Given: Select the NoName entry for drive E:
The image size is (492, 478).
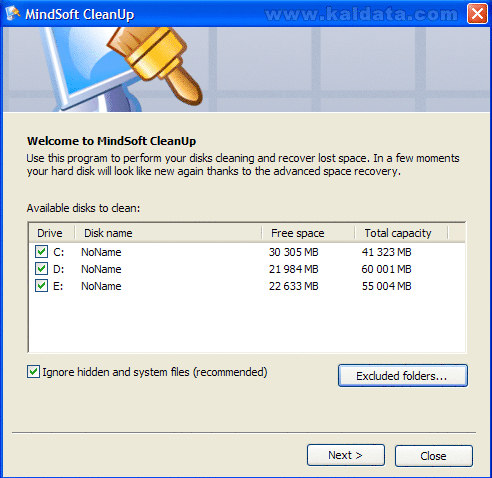Looking at the screenshot, I should pyautogui.click(x=101, y=286).
